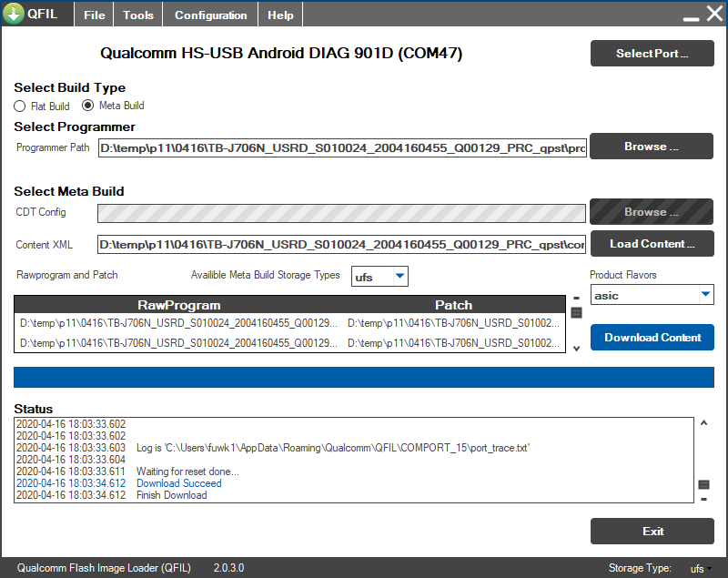Click into the Programmer Path field
The image size is (728, 578).
click(x=342, y=148)
